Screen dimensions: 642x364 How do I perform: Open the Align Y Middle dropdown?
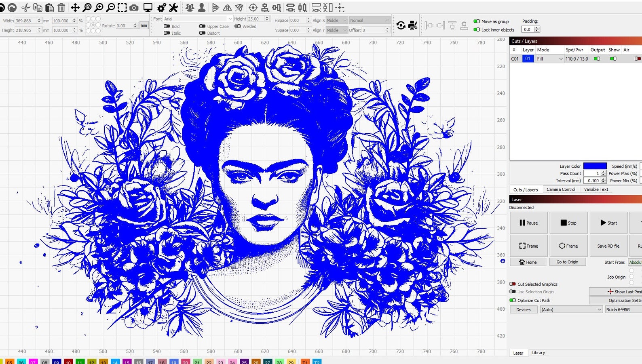pyautogui.click(x=337, y=30)
